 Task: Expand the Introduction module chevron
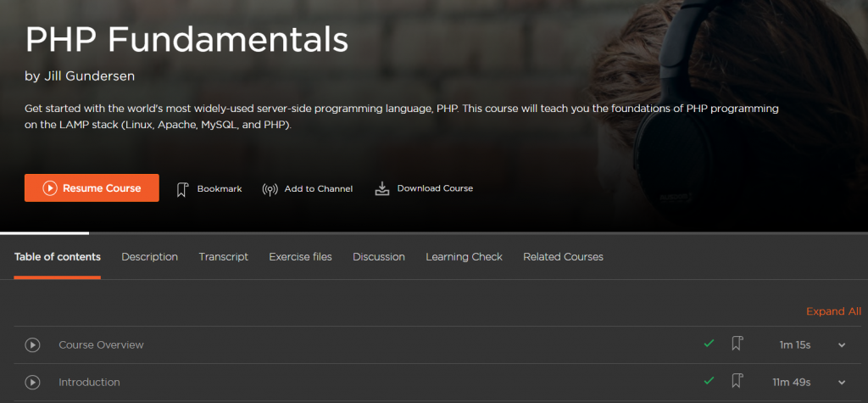pyautogui.click(x=842, y=383)
